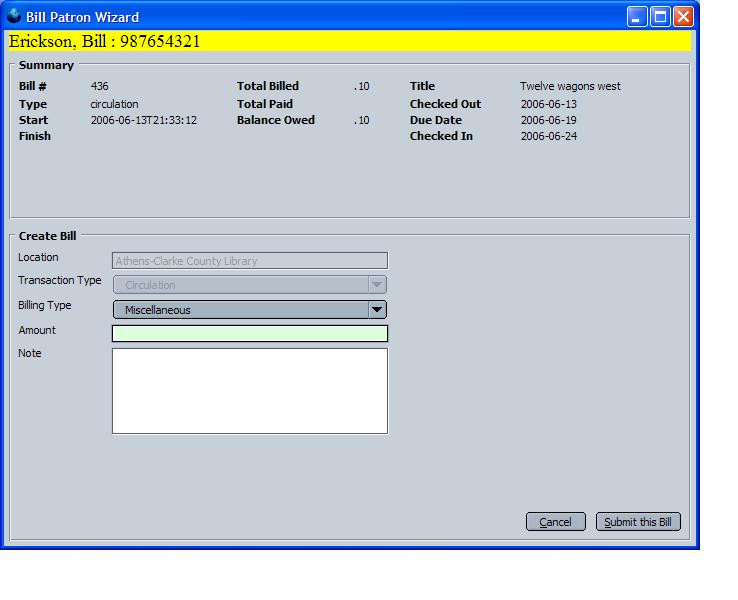Click the yellow patron name banner
The height and width of the screenshot is (600, 738).
[348, 42]
